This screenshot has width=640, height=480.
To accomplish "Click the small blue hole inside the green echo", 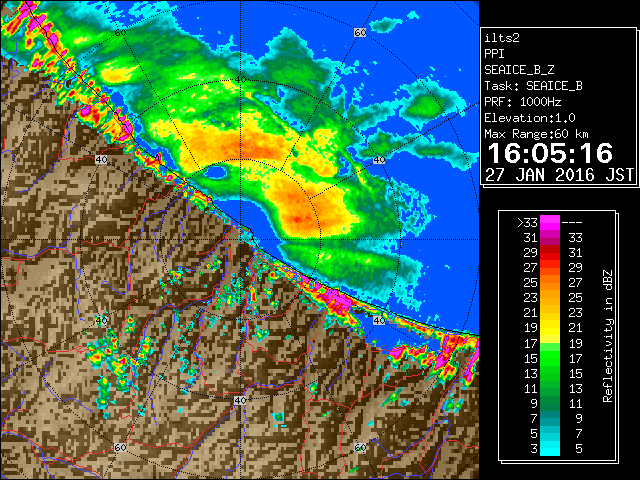I will point(215,172).
